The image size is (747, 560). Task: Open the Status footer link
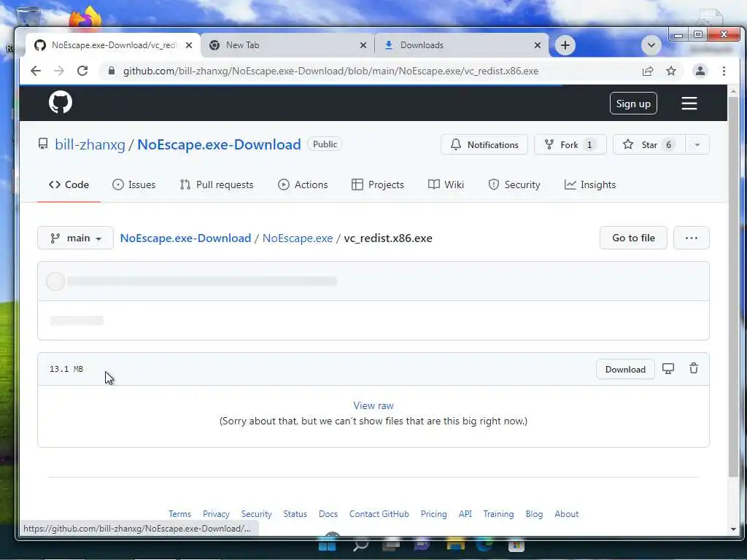(x=295, y=514)
